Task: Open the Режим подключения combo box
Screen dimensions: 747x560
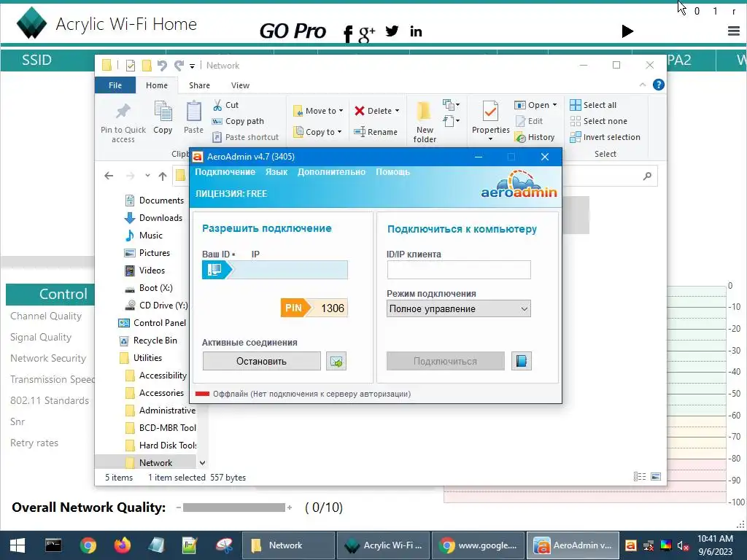Action: [459, 308]
